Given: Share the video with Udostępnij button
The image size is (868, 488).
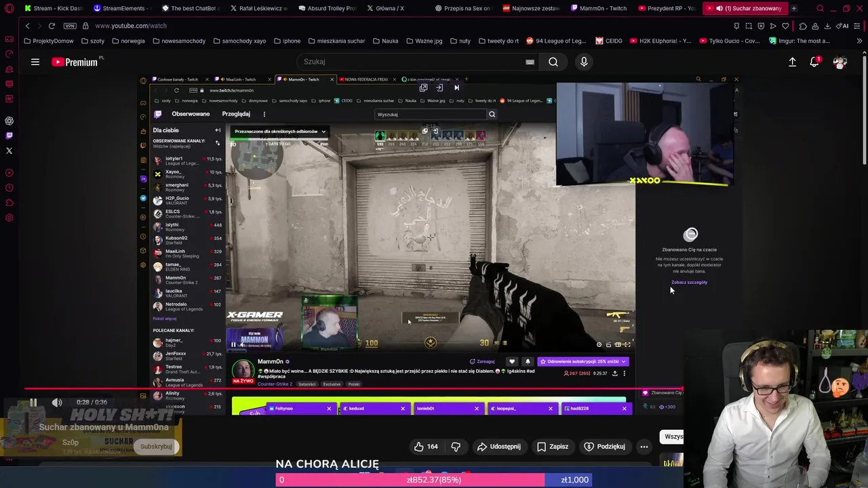Looking at the screenshot, I should point(499,447).
